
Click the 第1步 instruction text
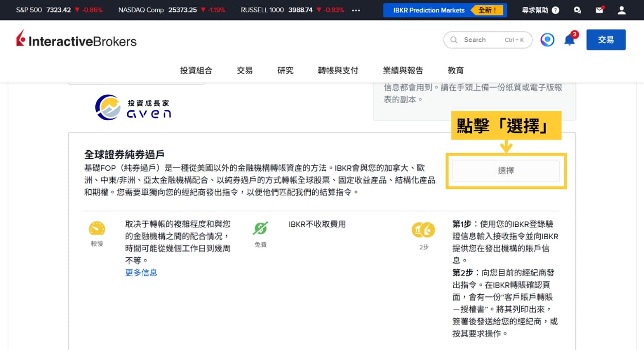(505, 242)
